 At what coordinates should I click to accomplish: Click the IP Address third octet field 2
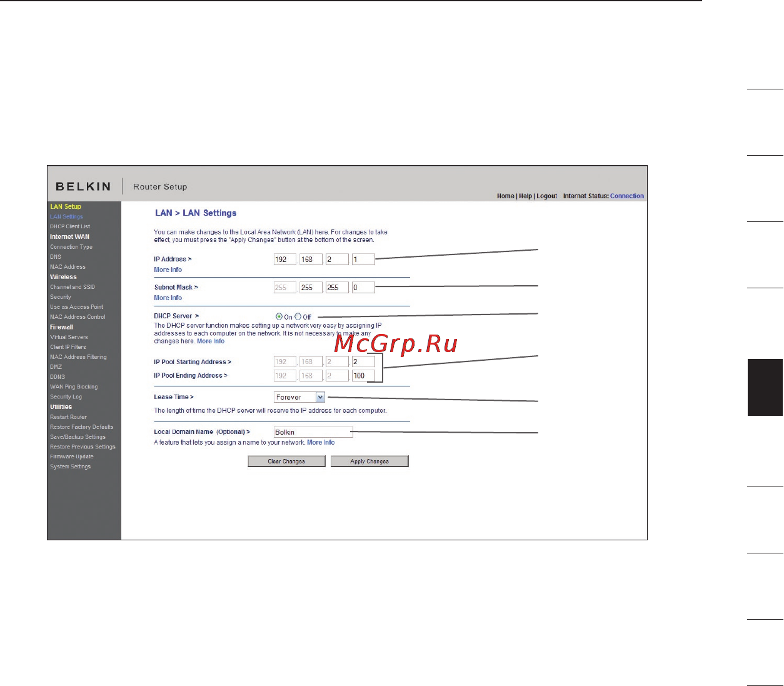[337, 259]
